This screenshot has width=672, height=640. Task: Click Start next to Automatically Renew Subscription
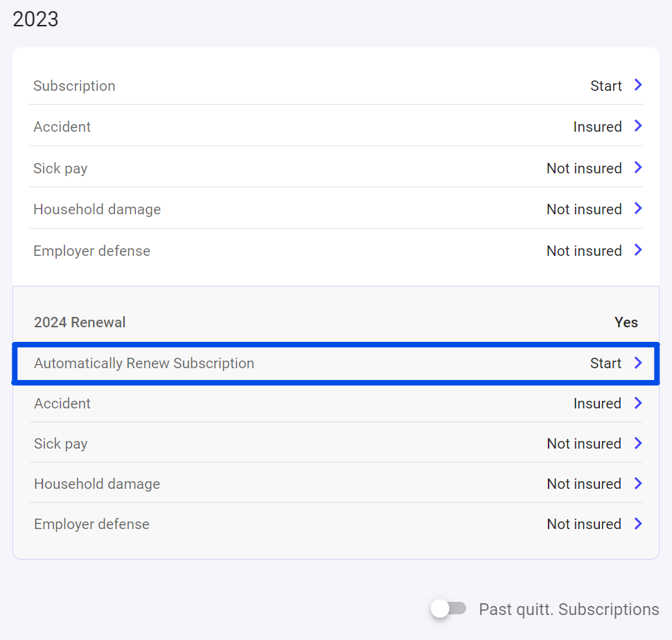tap(605, 363)
